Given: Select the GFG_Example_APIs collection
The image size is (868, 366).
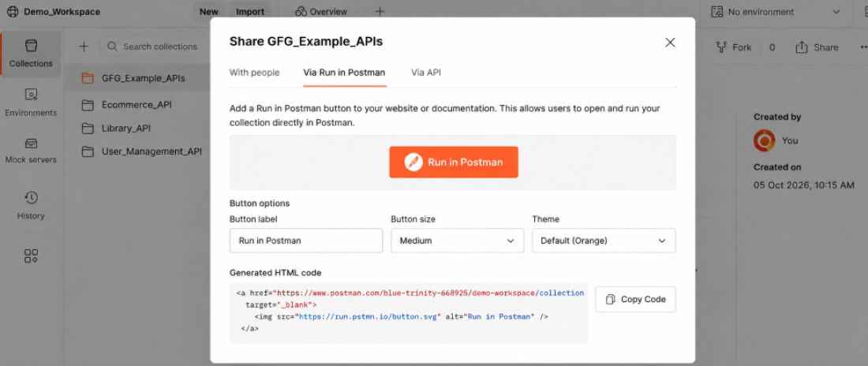Looking at the screenshot, I should 138,78.
